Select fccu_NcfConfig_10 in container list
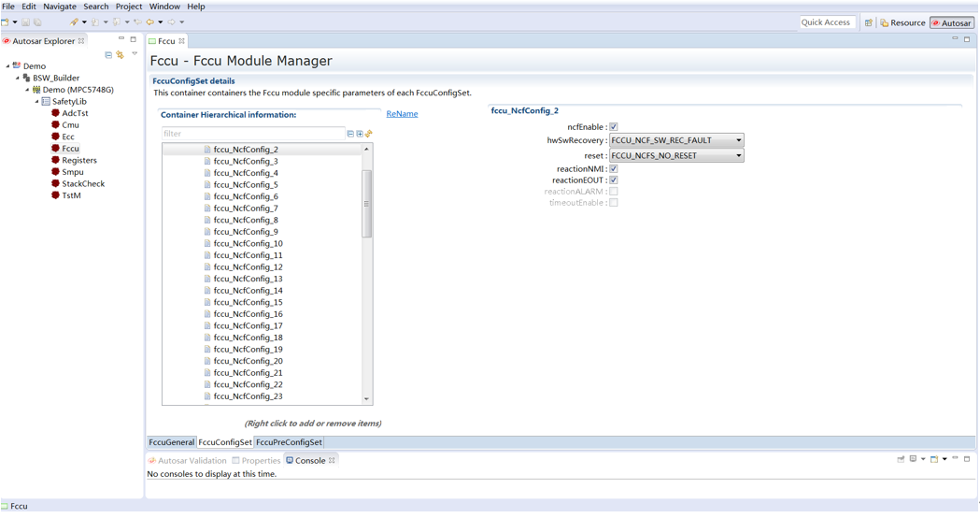This screenshot has width=980, height=518. (248, 243)
